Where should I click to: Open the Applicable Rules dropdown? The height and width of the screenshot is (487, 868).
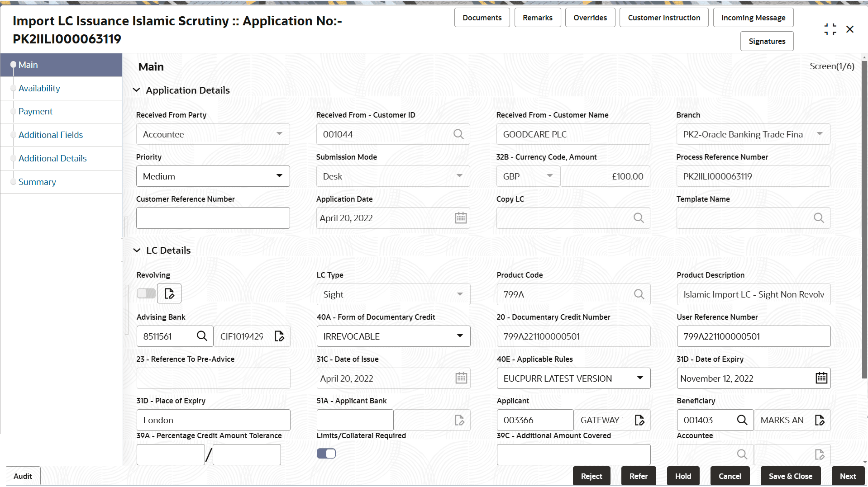(573, 378)
